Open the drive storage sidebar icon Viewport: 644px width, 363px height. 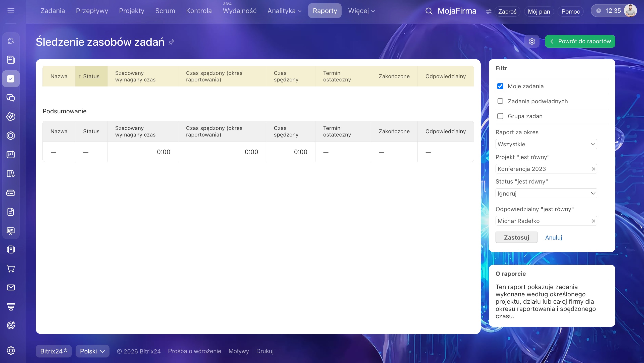tap(11, 193)
